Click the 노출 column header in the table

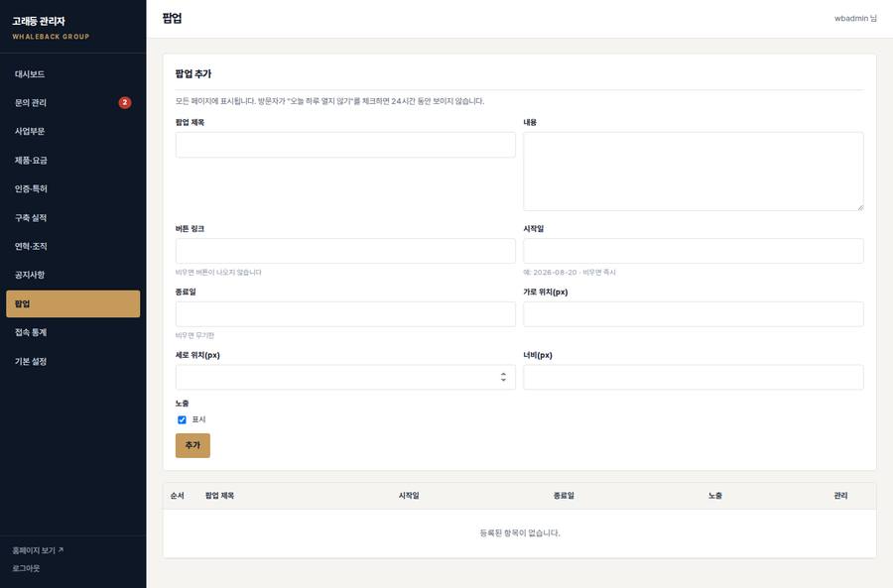tap(715, 496)
